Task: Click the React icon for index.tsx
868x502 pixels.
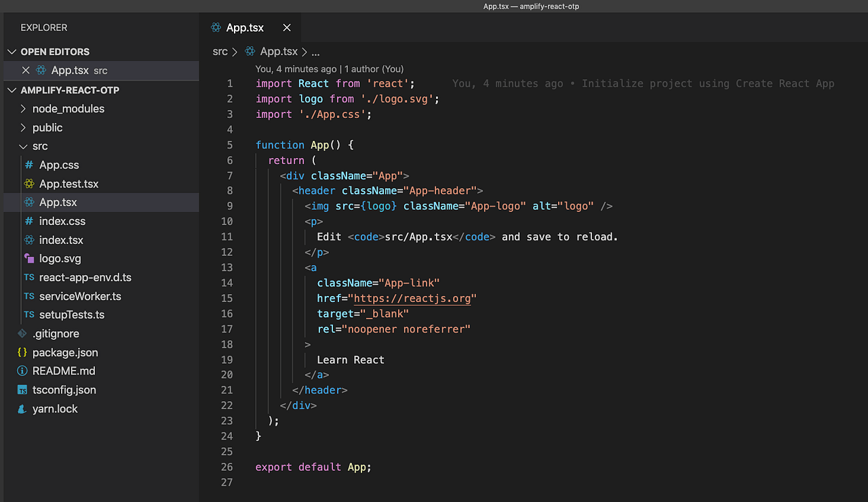Action: click(28, 240)
